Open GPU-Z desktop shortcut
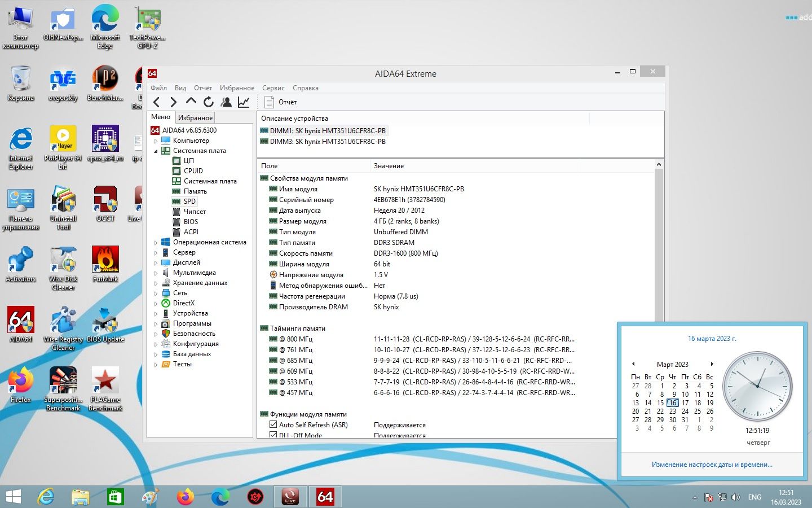 tap(147, 27)
